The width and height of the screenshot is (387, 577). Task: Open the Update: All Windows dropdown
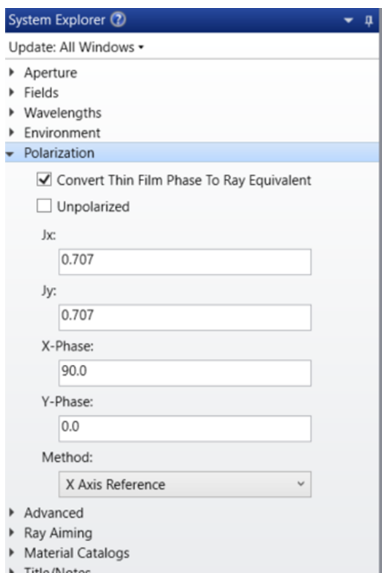(76, 47)
